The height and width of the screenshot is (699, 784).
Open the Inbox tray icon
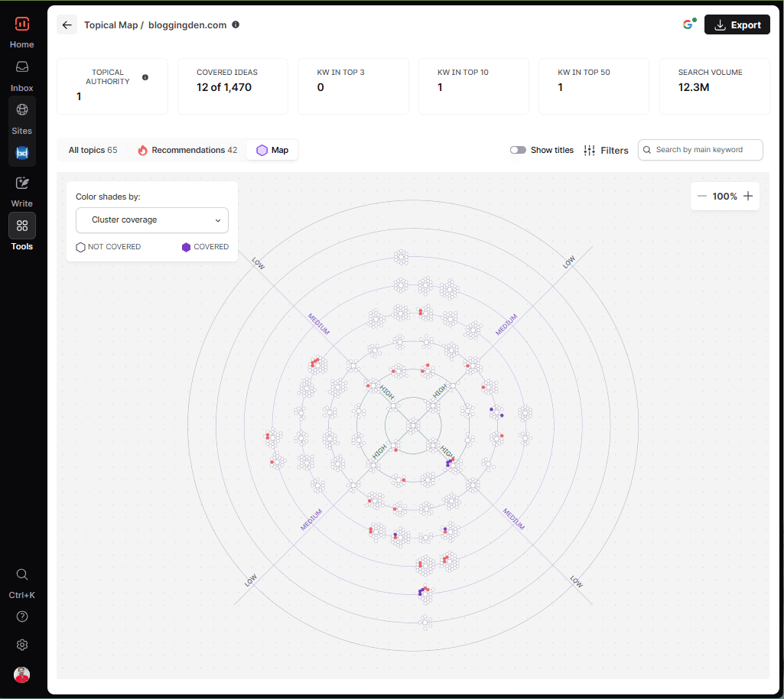click(22, 67)
